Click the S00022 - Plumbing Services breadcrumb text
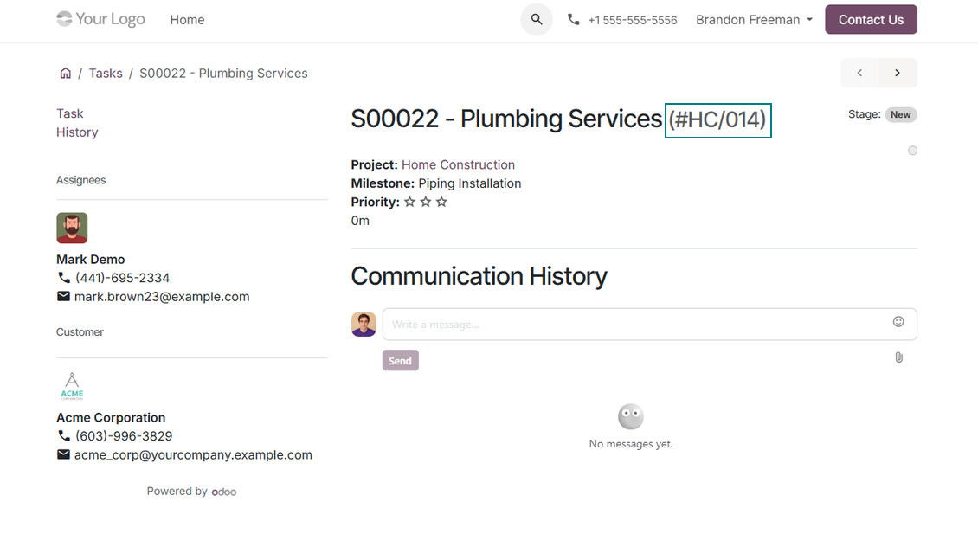The height and width of the screenshot is (560, 978). coord(223,73)
